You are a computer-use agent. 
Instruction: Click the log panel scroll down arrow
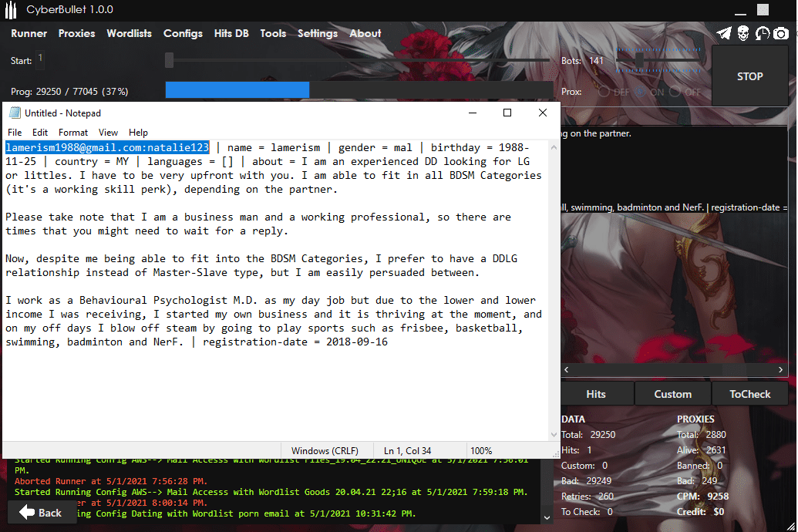point(547,518)
